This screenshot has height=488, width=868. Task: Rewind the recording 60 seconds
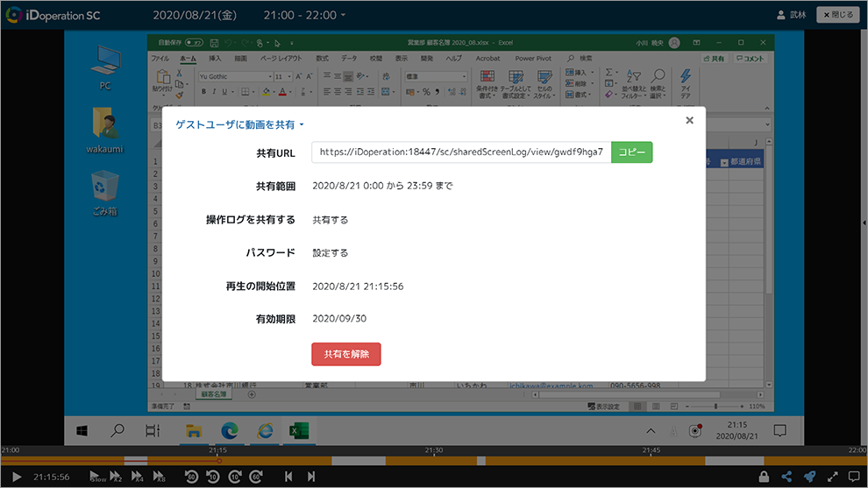pos(191,477)
